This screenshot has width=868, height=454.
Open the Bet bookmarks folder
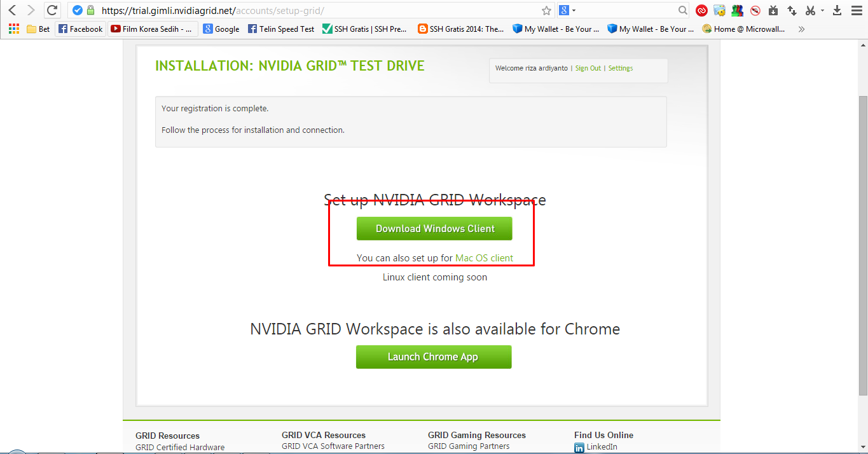pos(38,29)
